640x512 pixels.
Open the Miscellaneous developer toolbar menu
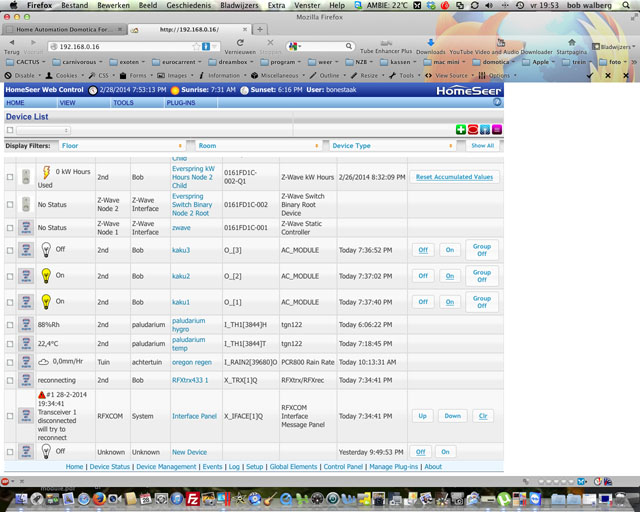coord(279,76)
